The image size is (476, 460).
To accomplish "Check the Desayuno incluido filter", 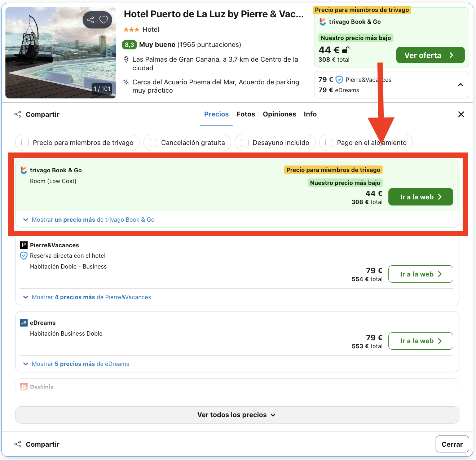I will click(245, 143).
